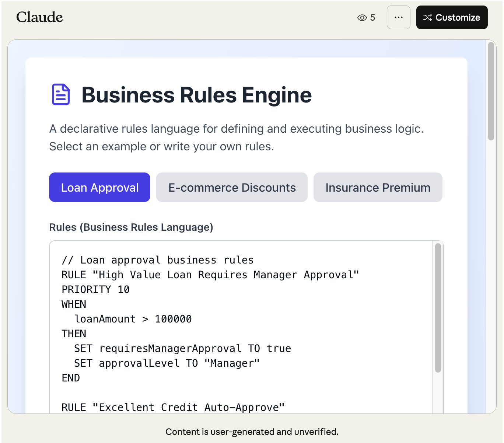The width and height of the screenshot is (504, 443).
Task: Click the Rules (Business Rules Language) label
Action: click(x=131, y=227)
